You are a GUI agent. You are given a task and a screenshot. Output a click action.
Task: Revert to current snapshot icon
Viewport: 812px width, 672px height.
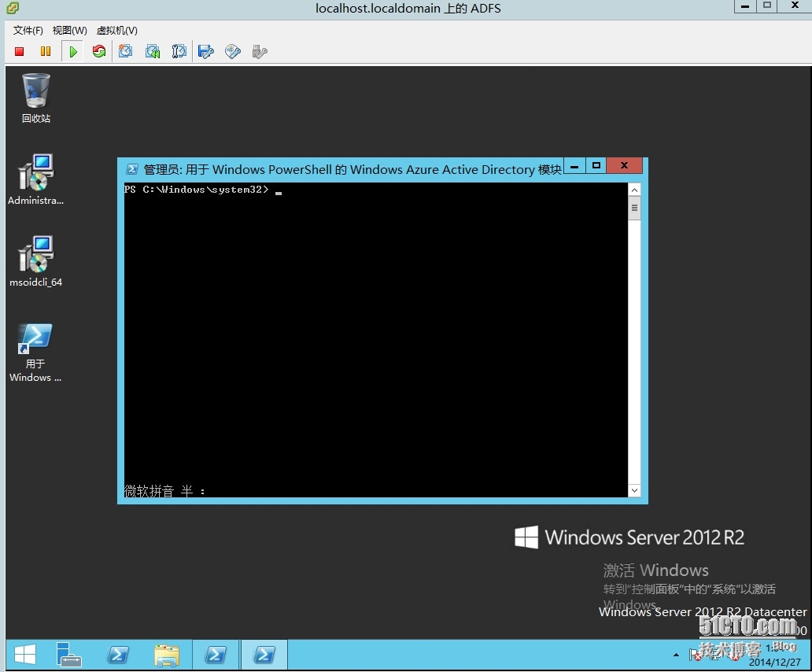point(153,51)
